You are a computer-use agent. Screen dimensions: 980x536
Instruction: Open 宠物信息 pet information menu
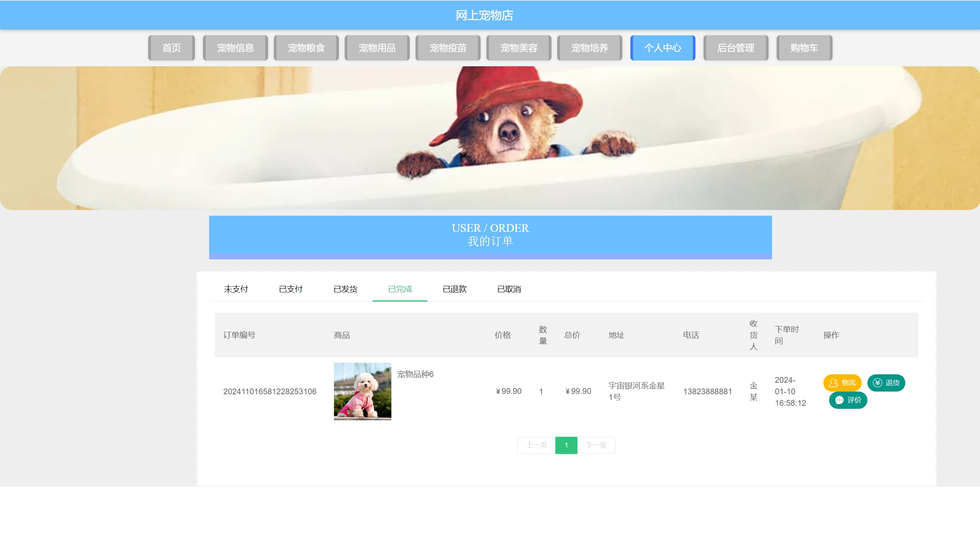click(x=235, y=48)
